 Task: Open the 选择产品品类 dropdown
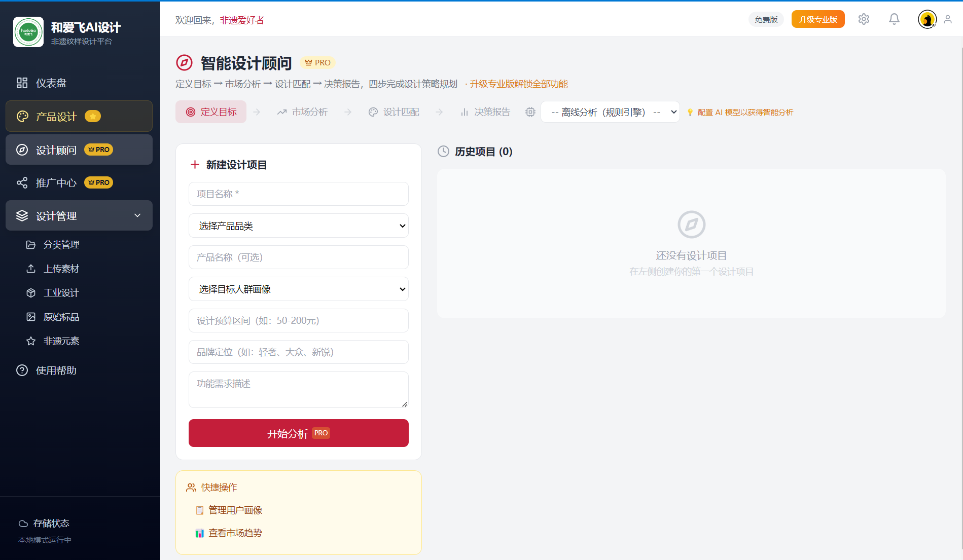point(299,226)
